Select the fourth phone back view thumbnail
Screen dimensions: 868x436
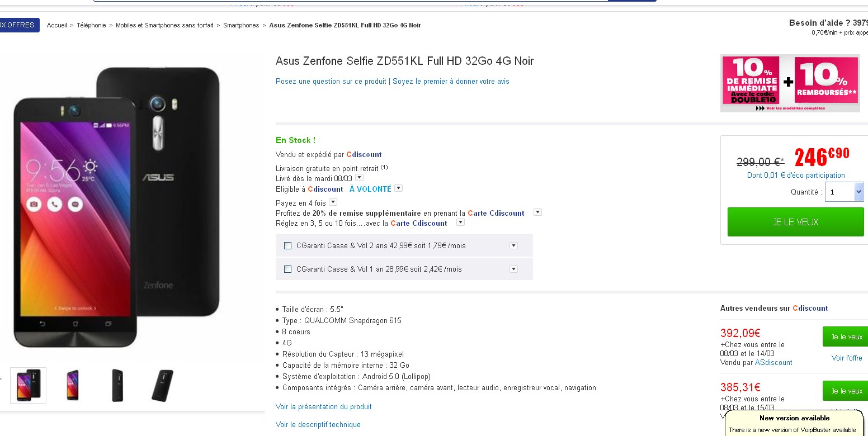162,385
